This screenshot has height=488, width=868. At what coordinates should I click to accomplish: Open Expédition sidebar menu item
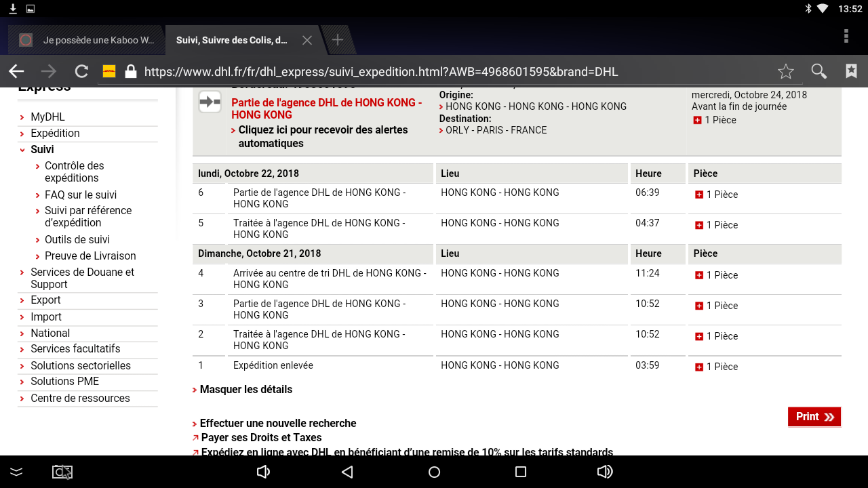(x=55, y=134)
